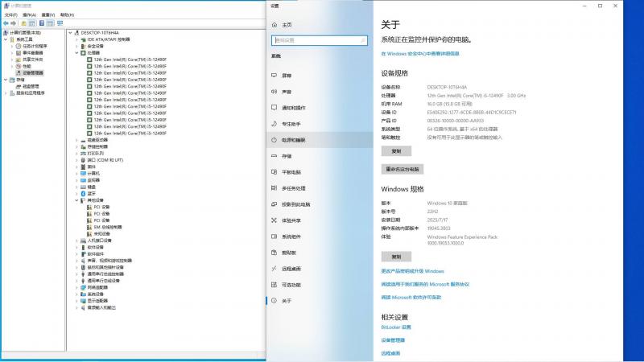Collapse the DESKTOP-10T6H4A root node

click(70, 33)
